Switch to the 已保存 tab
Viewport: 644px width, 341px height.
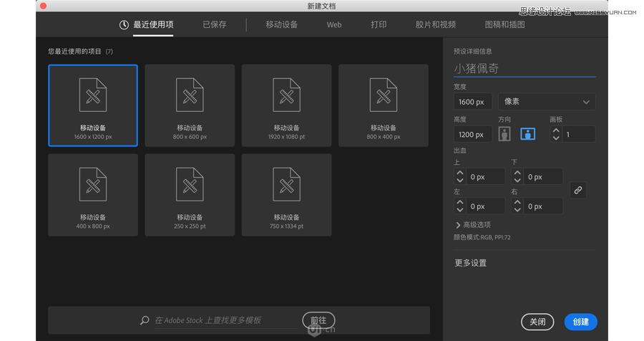[215, 24]
